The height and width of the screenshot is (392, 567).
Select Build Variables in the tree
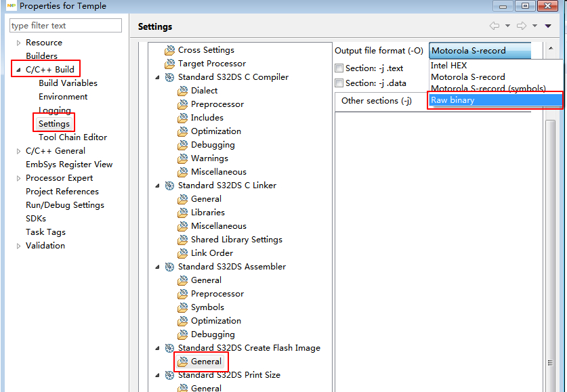[x=68, y=83]
